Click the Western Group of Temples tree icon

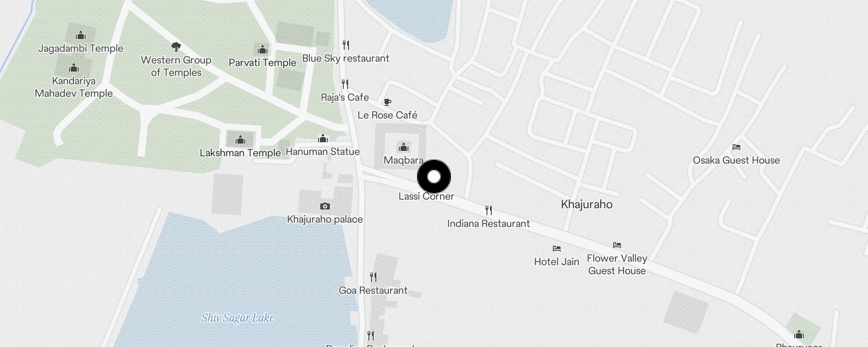click(x=176, y=47)
